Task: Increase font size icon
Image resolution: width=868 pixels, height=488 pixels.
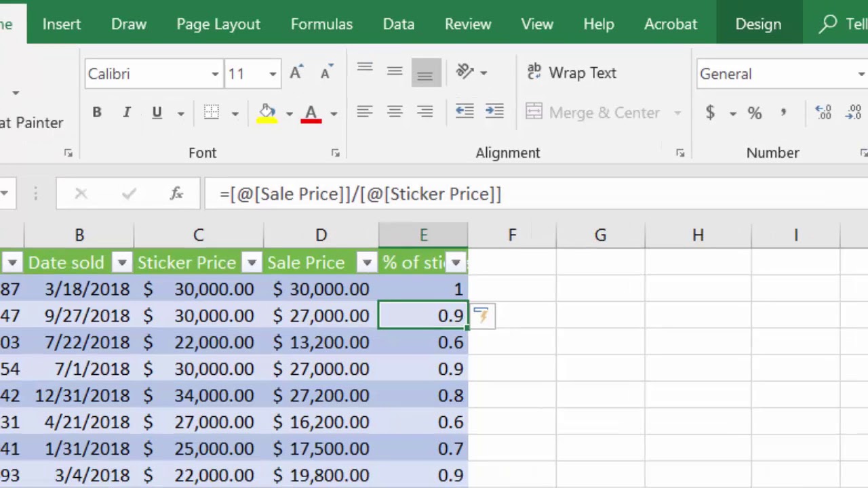Action: click(x=296, y=73)
